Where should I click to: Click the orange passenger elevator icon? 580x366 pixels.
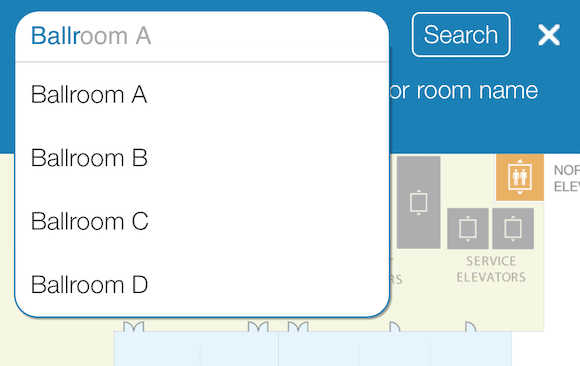click(x=520, y=177)
